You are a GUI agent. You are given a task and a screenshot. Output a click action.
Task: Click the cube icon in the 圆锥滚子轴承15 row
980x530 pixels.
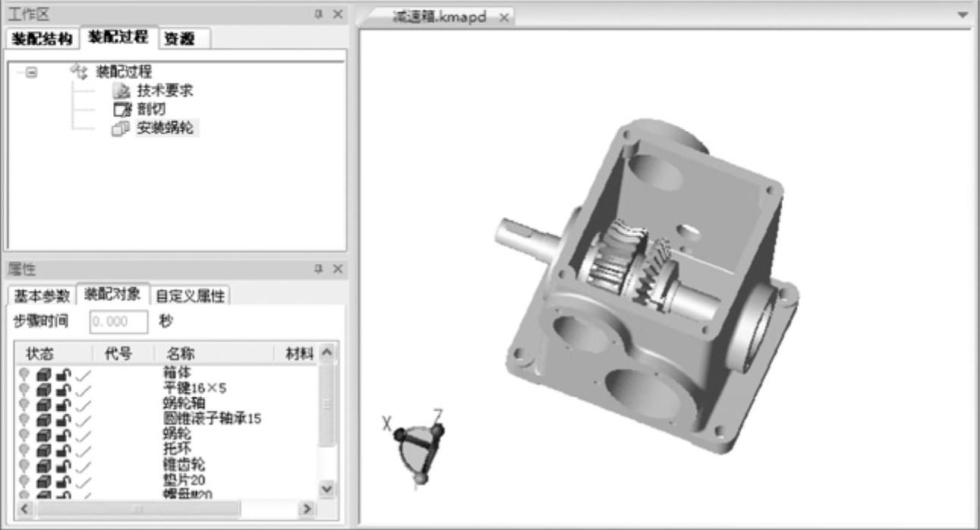coord(43,419)
